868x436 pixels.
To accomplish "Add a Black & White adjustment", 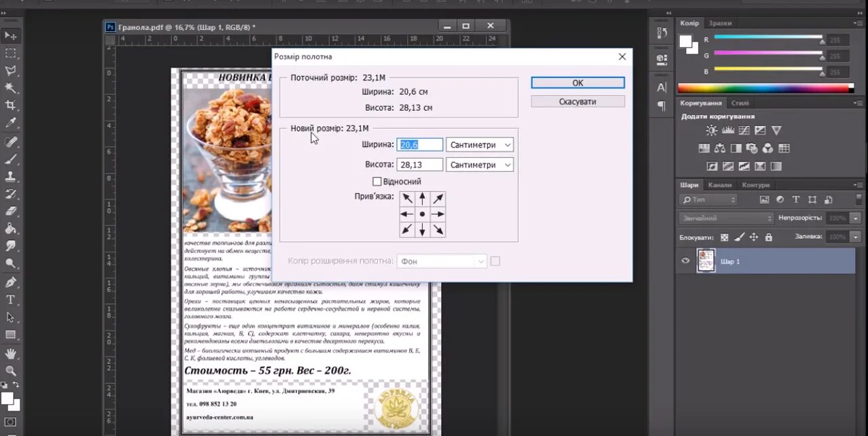I will pyautogui.click(x=735, y=148).
